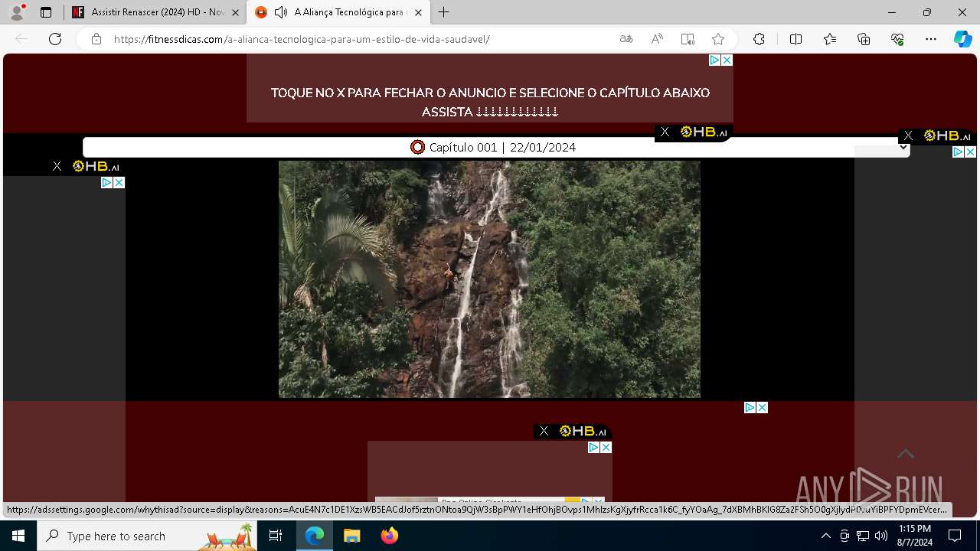Open the notification center icon
Image resolution: width=980 pixels, height=551 pixels.
coord(955,536)
